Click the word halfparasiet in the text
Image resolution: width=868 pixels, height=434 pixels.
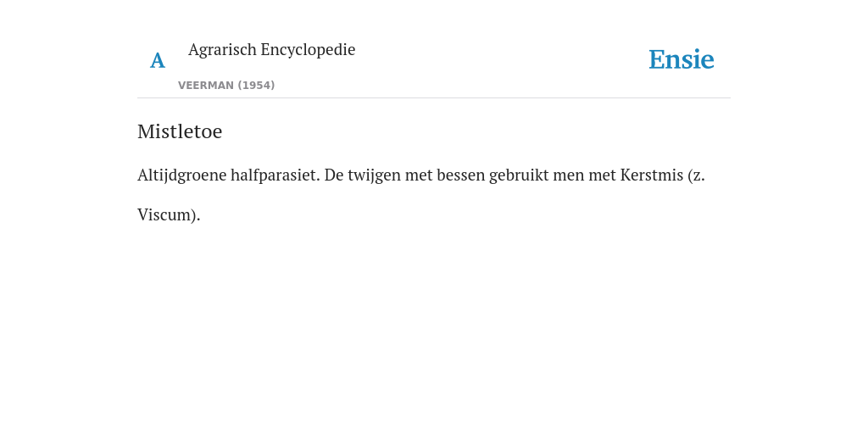point(275,175)
